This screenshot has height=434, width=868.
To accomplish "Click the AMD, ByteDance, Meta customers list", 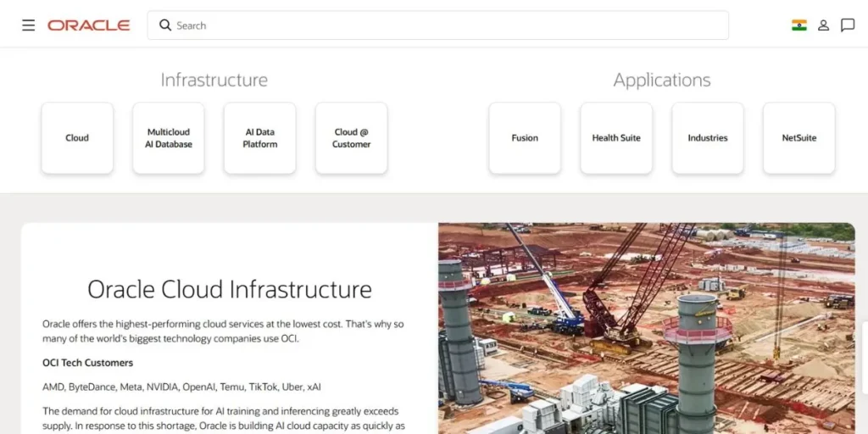I will (x=181, y=387).
